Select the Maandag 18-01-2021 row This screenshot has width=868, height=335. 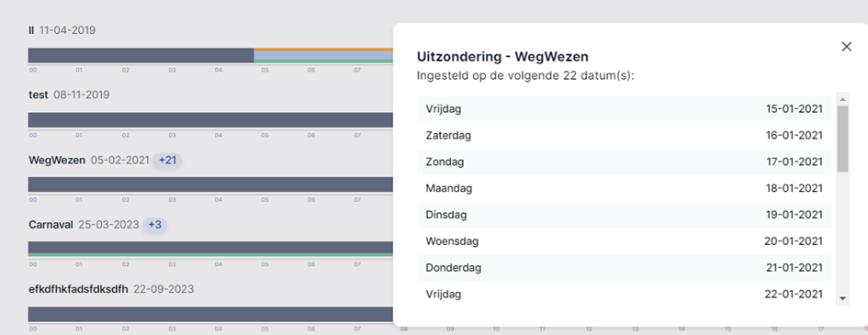[624, 188]
